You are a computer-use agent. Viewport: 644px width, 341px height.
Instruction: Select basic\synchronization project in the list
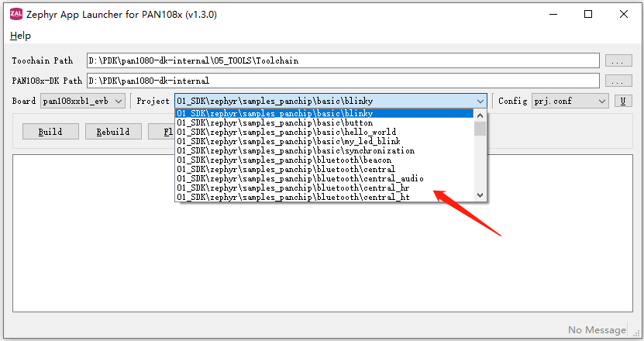[x=325, y=151]
